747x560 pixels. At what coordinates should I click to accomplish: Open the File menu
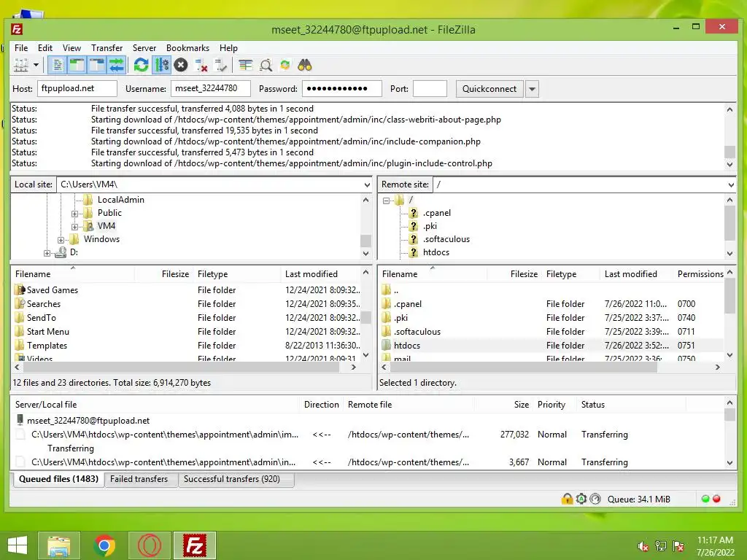21,48
